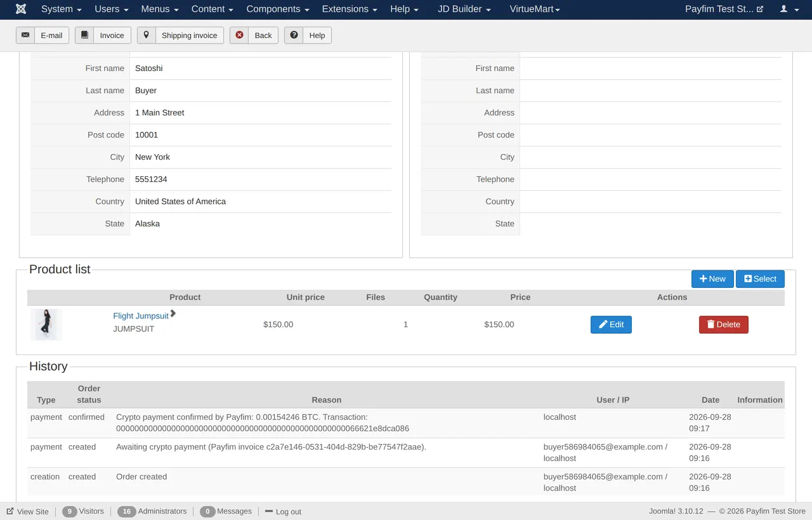
Task: Open the System menu
Action: point(62,10)
